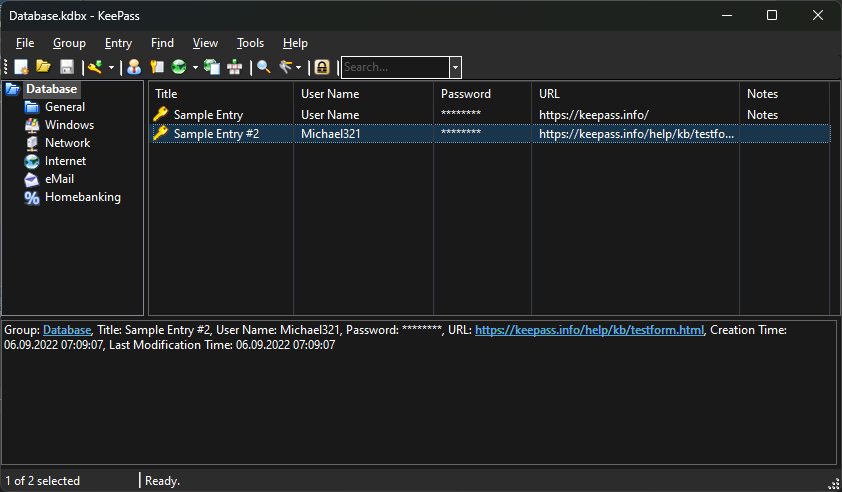The height and width of the screenshot is (492, 842).
Task: Click the Lock Workspace padlock icon
Action: (322, 67)
